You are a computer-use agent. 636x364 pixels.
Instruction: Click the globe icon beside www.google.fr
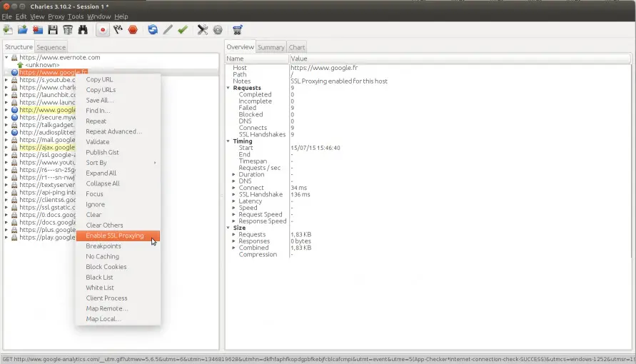click(x=14, y=73)
